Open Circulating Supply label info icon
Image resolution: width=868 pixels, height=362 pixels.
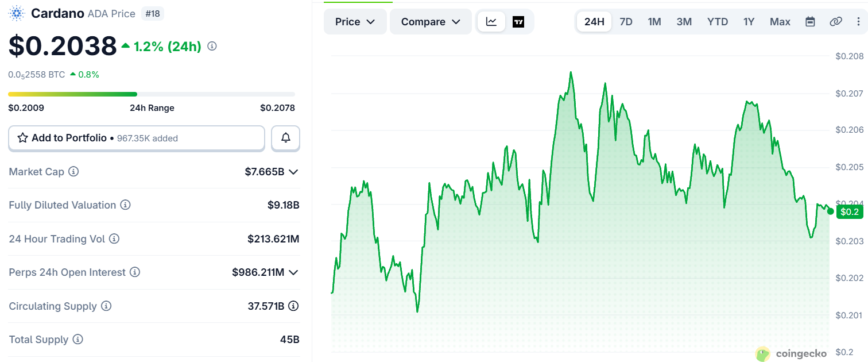pos(106,306)
